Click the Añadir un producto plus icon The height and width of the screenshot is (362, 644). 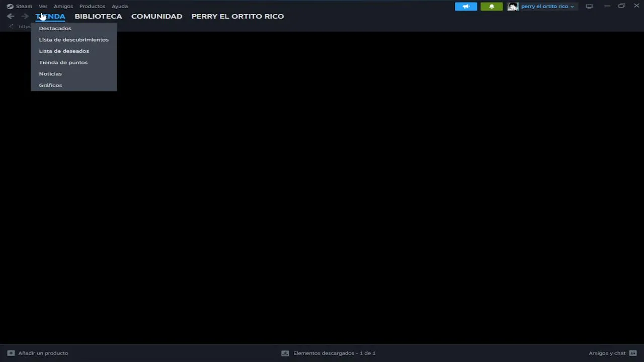click(x=11, y=353)
